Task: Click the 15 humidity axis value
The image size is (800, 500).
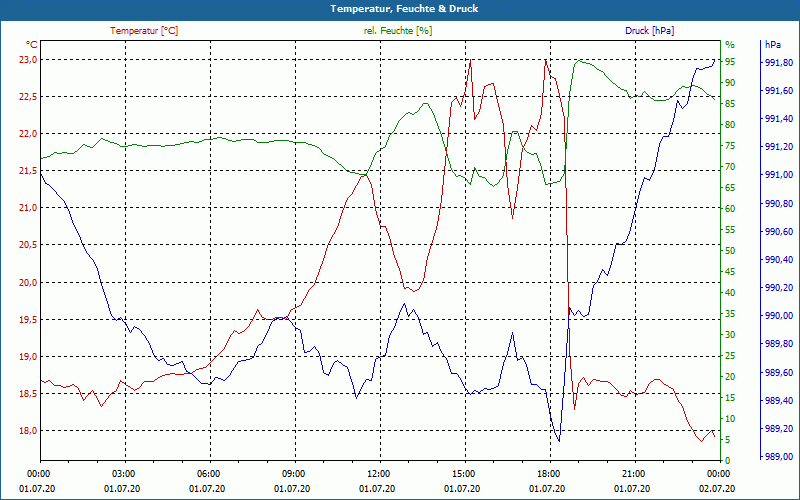Action: [730, 397]
